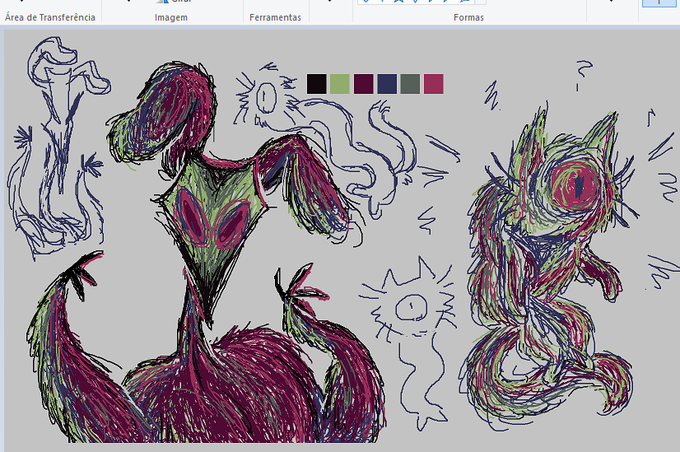Click the "Área de Transferência" group label
Image resolution: width=680 pixels, height=452 pixels.
pyautogui.click(x=50, y=17)
